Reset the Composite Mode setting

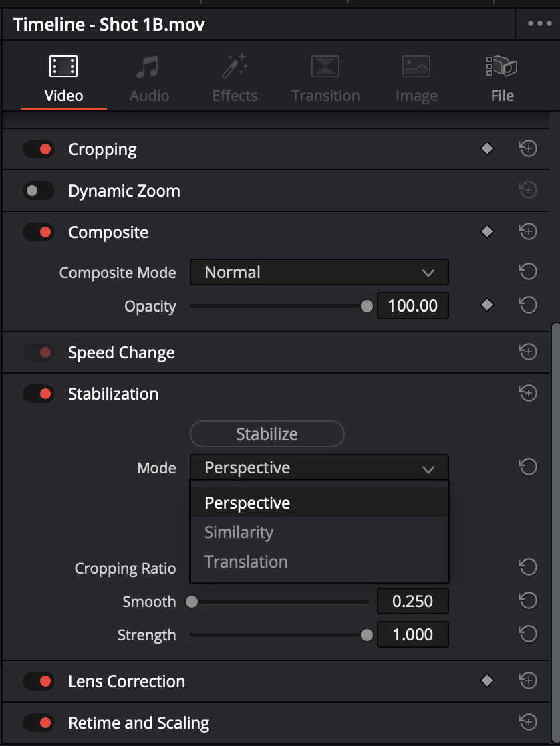(x=528, y=271)
